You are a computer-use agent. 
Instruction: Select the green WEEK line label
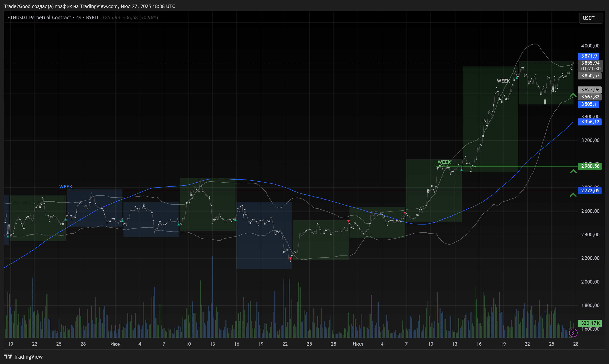pyautogui.click(x=444, y=162)
